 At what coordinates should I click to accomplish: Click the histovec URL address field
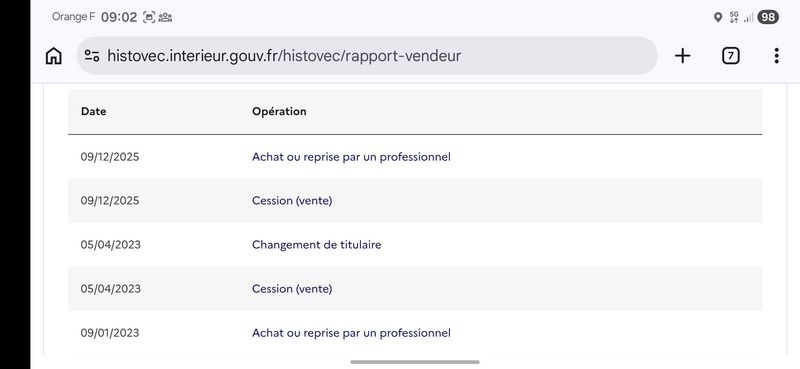pyautogui.click(x=367, y=56)
